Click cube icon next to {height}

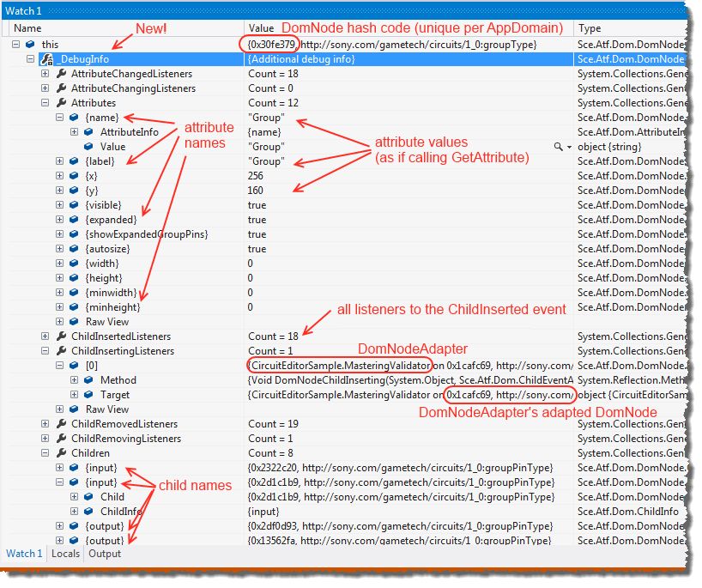74,277
